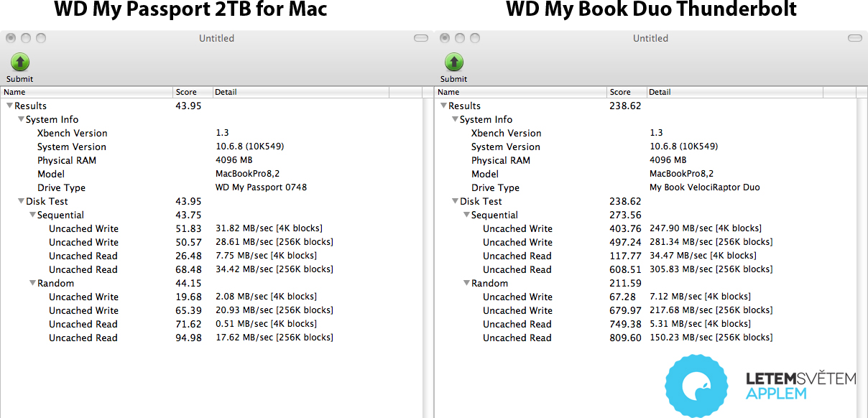Collapse the Random group scoring 211.59
The height and width of the screenshot is (418, 868).
(x=466, y=283)
